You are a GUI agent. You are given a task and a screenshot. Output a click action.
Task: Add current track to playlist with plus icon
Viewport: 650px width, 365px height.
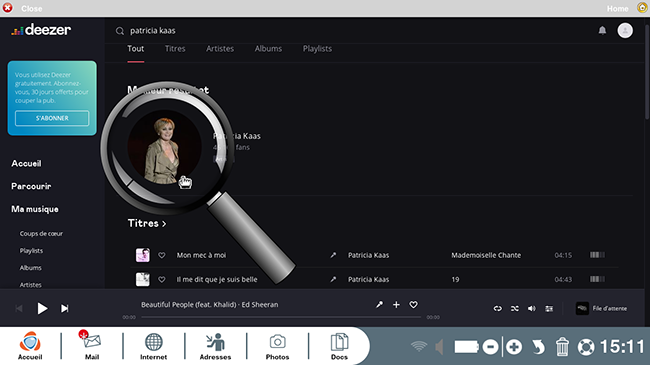coord(396,304)
